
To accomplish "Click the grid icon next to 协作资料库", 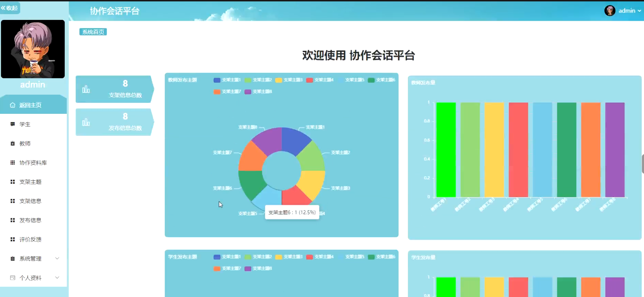I will point(13,163).
